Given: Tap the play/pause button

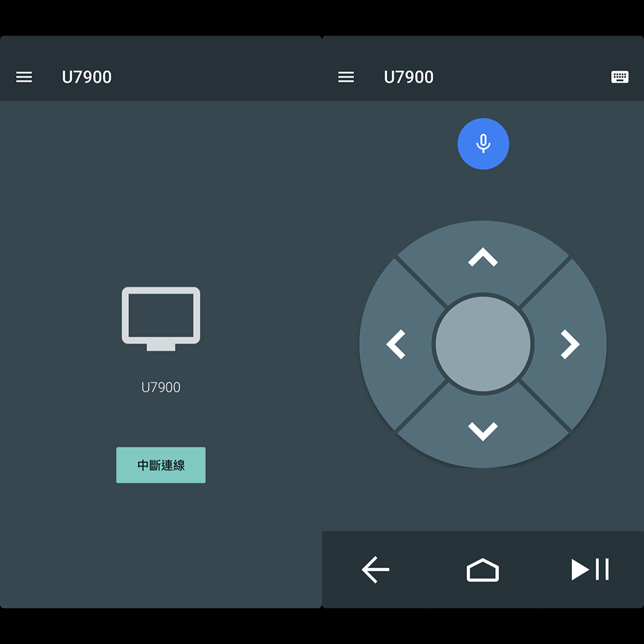Looking at the screenshot, I should (590, 569).
